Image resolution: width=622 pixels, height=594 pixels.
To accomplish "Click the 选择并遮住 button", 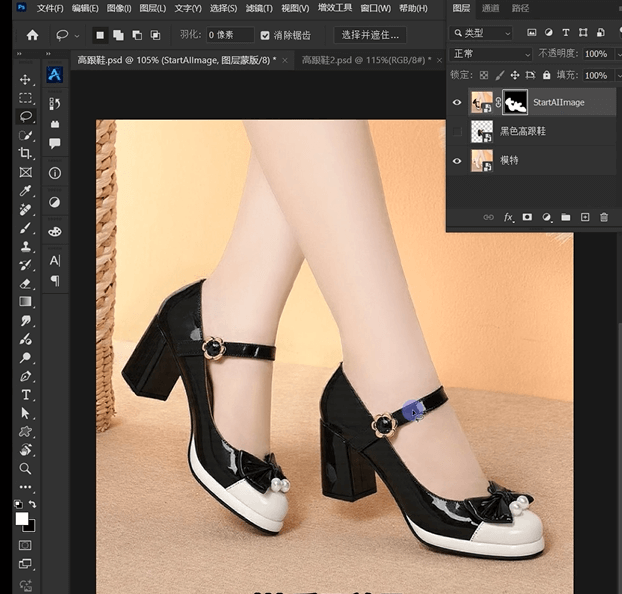I will click(x=369, y=35).
